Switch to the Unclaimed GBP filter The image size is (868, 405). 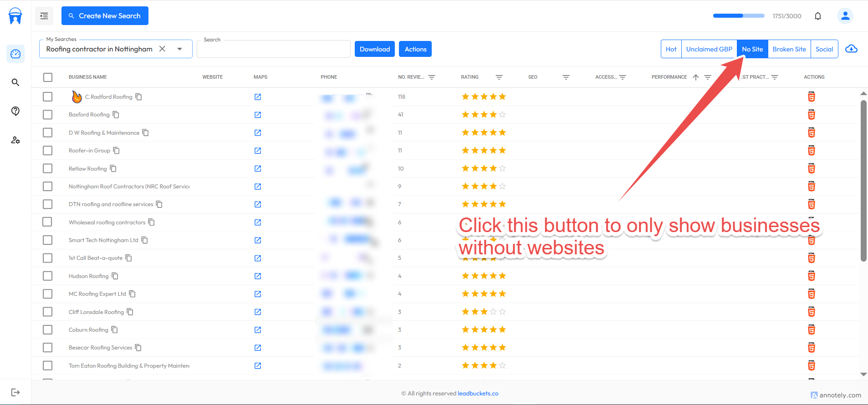709,49
